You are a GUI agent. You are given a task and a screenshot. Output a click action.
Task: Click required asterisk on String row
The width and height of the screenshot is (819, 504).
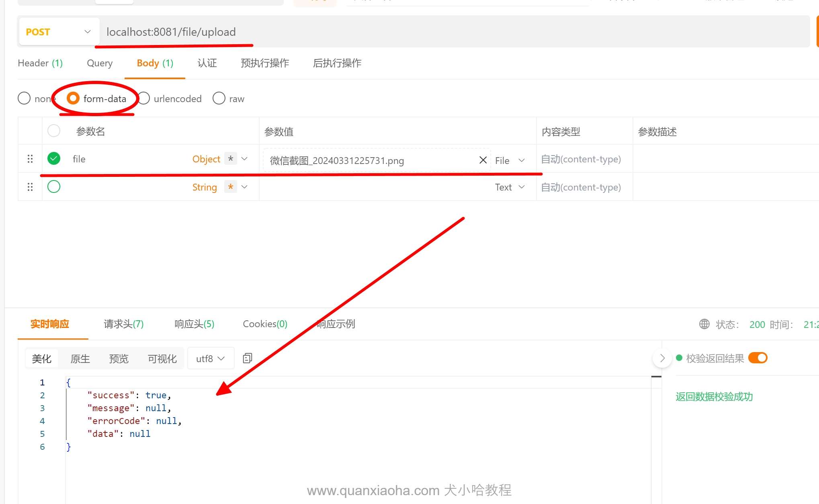231,187
